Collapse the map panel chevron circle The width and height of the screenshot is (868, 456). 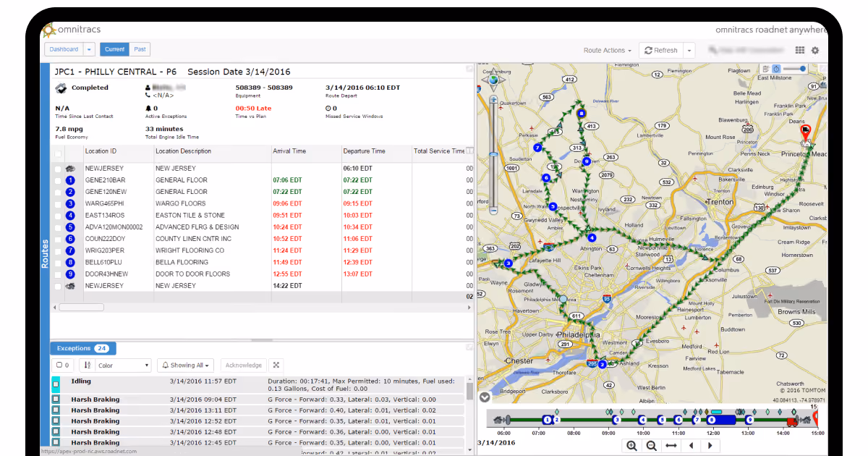(x=485, y=397)
